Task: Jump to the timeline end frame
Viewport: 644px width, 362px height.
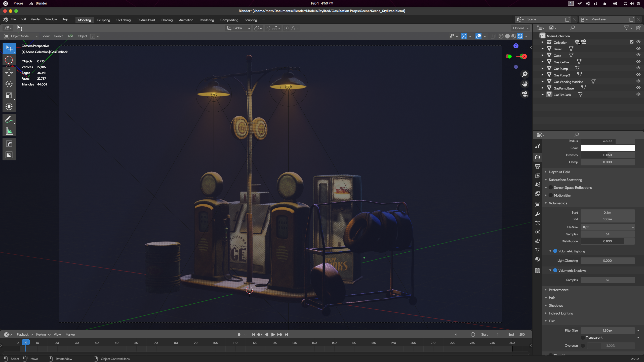Action: 286,334
